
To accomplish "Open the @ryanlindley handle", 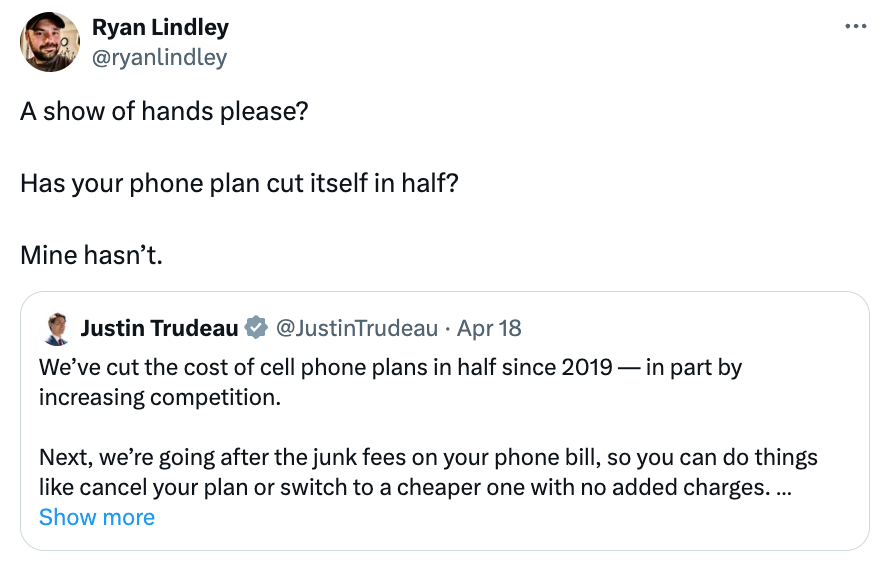I will pos(159,57).
